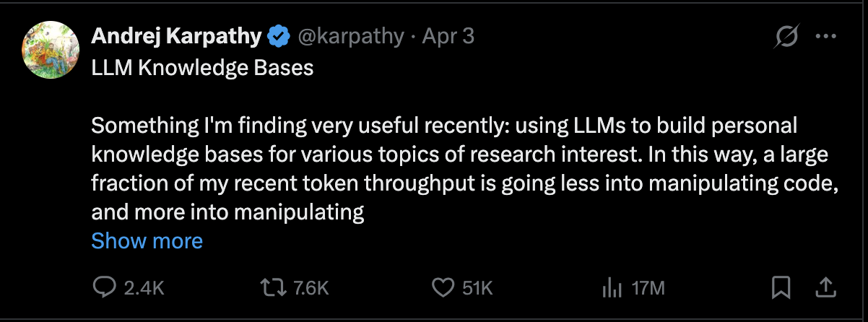Expand the tweet with Show more
This screenshot has width=868, height=322.
(x=147, y=240)
